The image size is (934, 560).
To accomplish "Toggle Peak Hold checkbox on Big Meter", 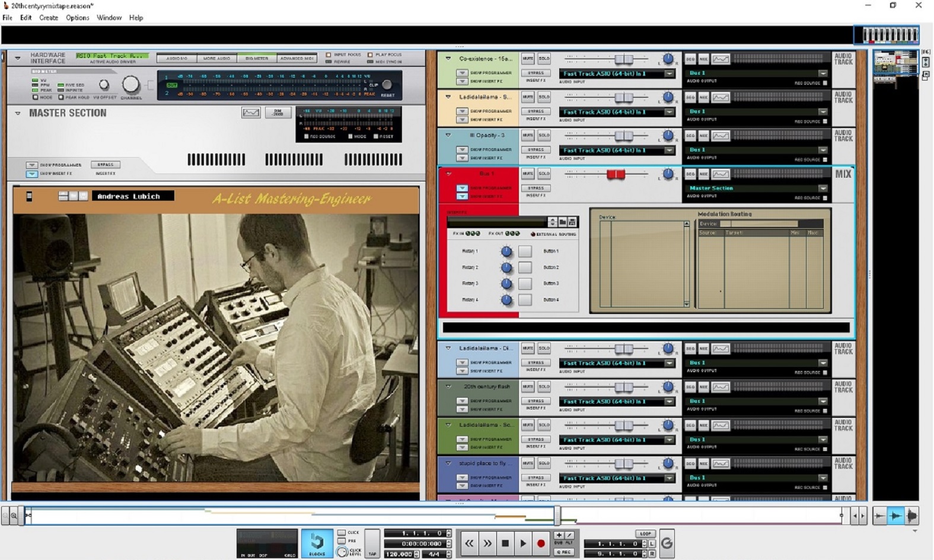I will [61, 97].
